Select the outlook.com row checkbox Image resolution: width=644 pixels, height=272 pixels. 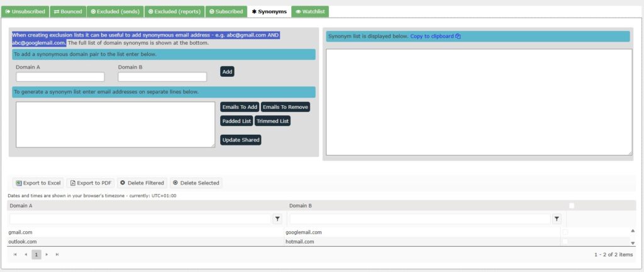coord(564,242)
